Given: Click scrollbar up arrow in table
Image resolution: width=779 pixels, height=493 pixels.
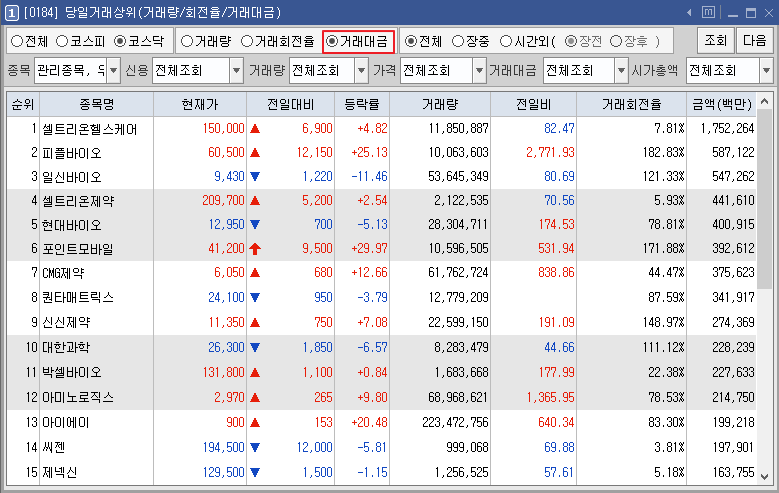Looking at the screenshot, I should point(765,101).
